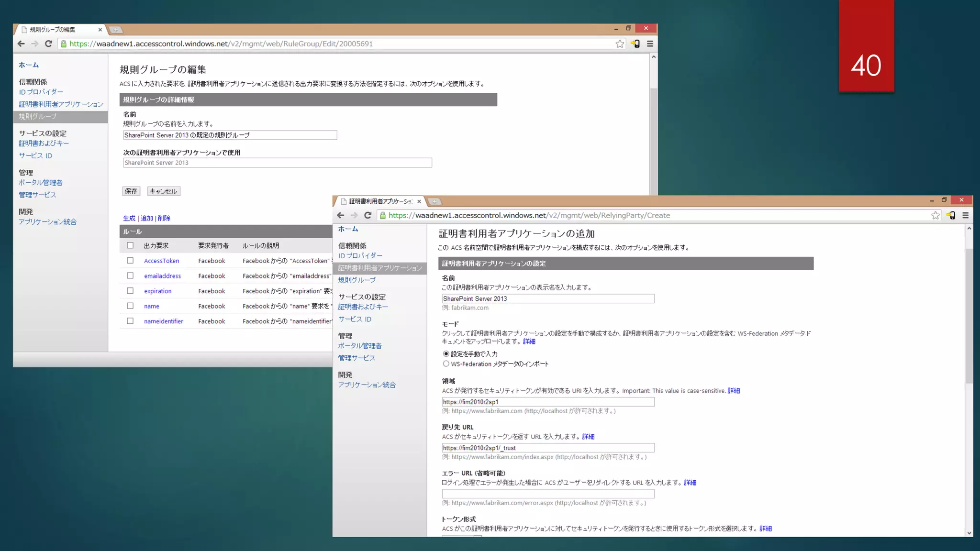Image resolution: width=980 pixels, height=551 pixels.
Task: Open a new tab beside the 証明書利用者アプリケーション tab
Action: point(434,201)
